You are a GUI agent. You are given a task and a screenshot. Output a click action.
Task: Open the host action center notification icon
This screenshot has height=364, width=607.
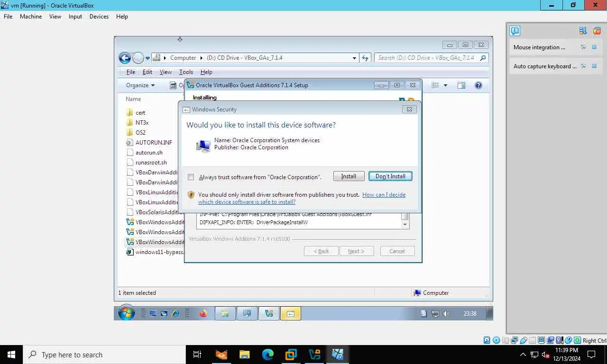click(x=592, y=355)
